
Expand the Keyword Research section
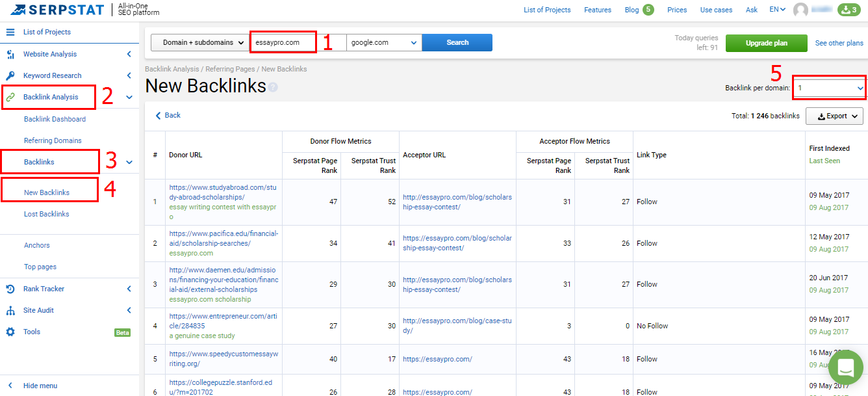point(129,75)
